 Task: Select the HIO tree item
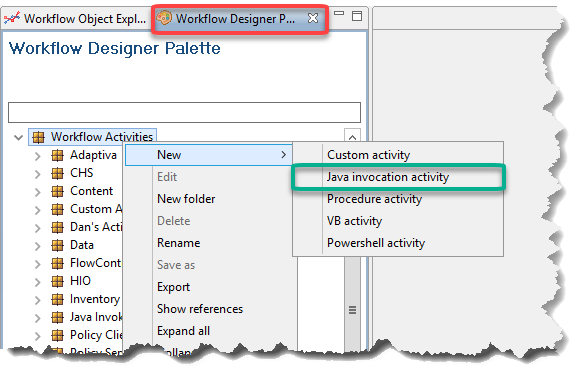80,281
